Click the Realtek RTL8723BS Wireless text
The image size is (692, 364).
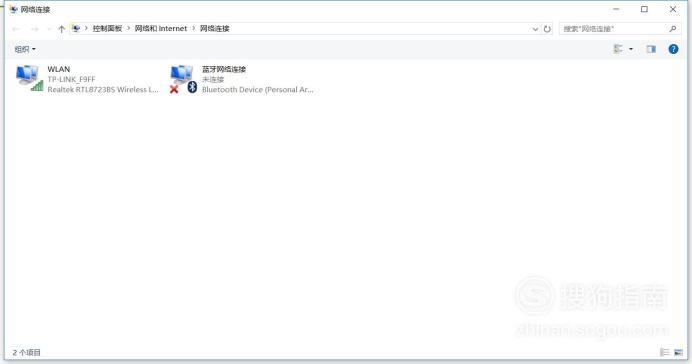point(103,90)
